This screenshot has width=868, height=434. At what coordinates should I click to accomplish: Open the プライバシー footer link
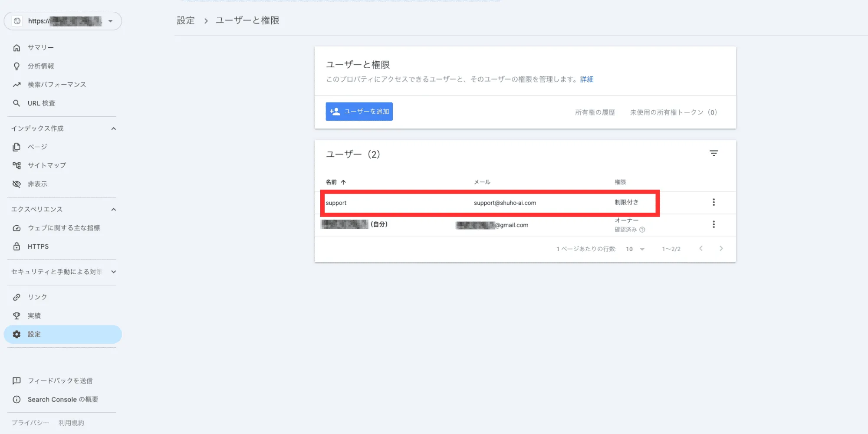tap(30, 423)
